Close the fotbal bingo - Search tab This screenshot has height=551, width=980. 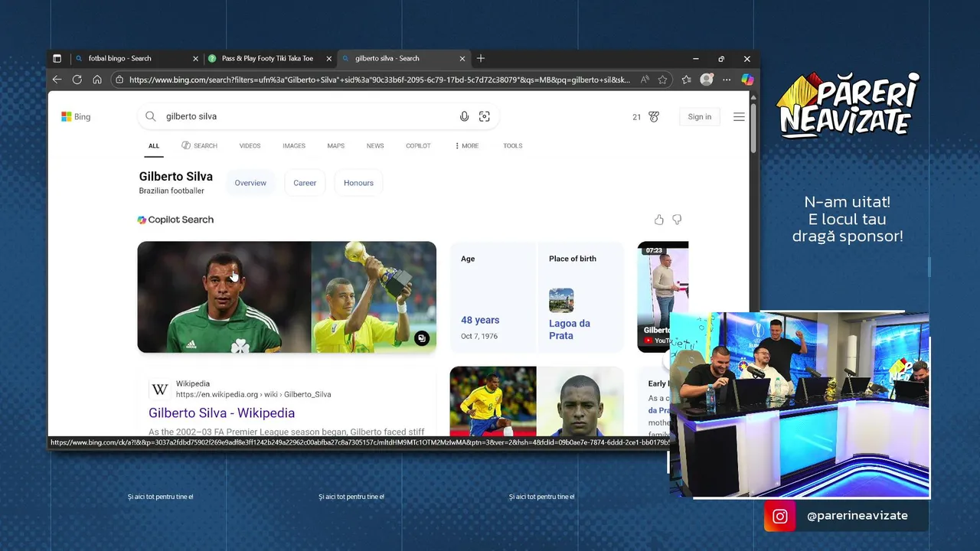pyautogui.click(x=195, y=58)
